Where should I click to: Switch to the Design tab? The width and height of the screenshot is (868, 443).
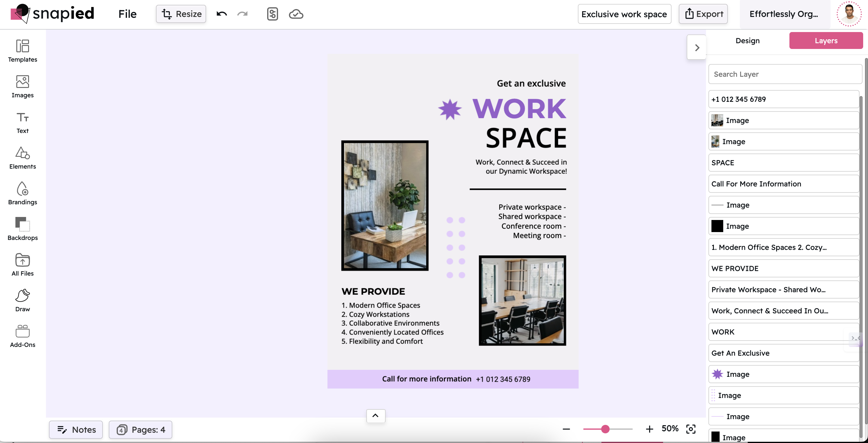click(x=747, y=40)
